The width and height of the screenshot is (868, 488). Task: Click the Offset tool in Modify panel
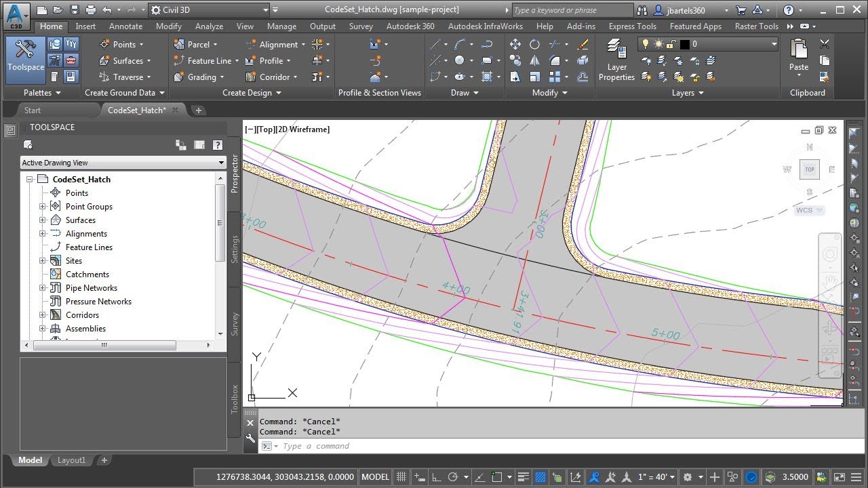[583, 77]
